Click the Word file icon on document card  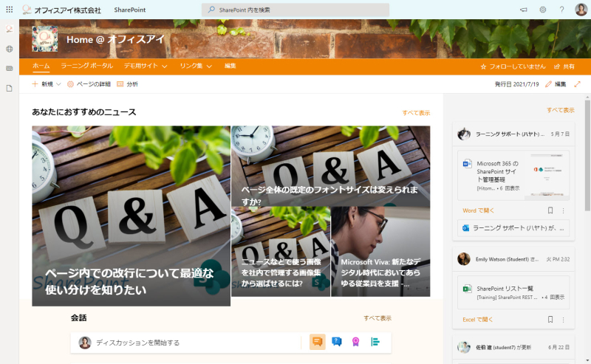468,164
